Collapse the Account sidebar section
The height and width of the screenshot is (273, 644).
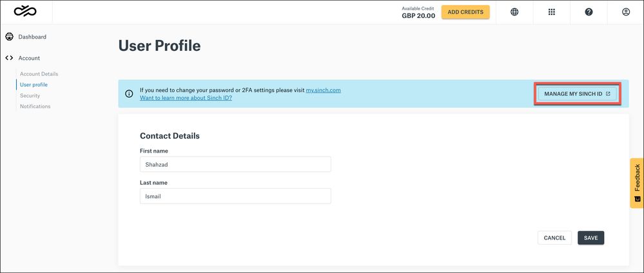pos(29,58)
